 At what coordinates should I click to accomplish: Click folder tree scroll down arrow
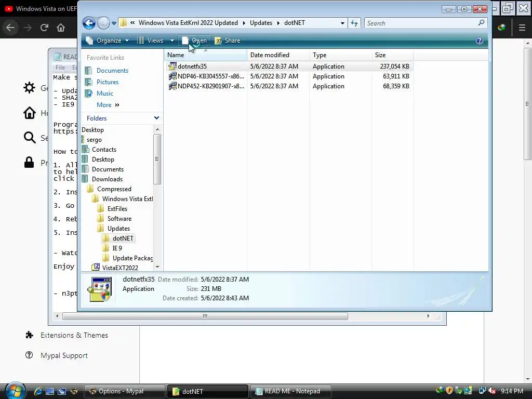[x=157, y=267]
